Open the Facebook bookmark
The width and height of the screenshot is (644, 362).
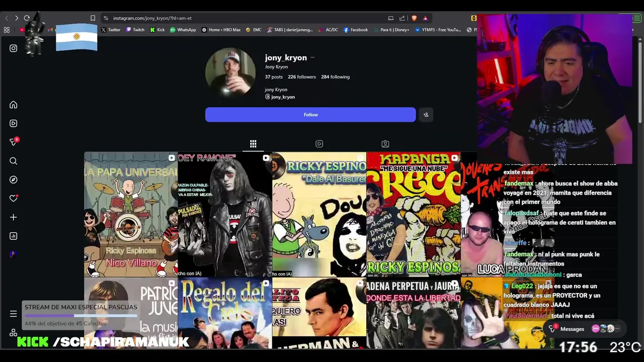coord(356,30)
